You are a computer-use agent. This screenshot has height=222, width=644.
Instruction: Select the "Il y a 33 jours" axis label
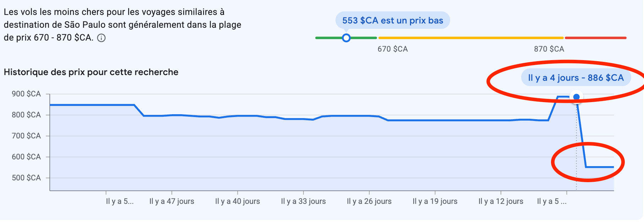tap(303, 201)
